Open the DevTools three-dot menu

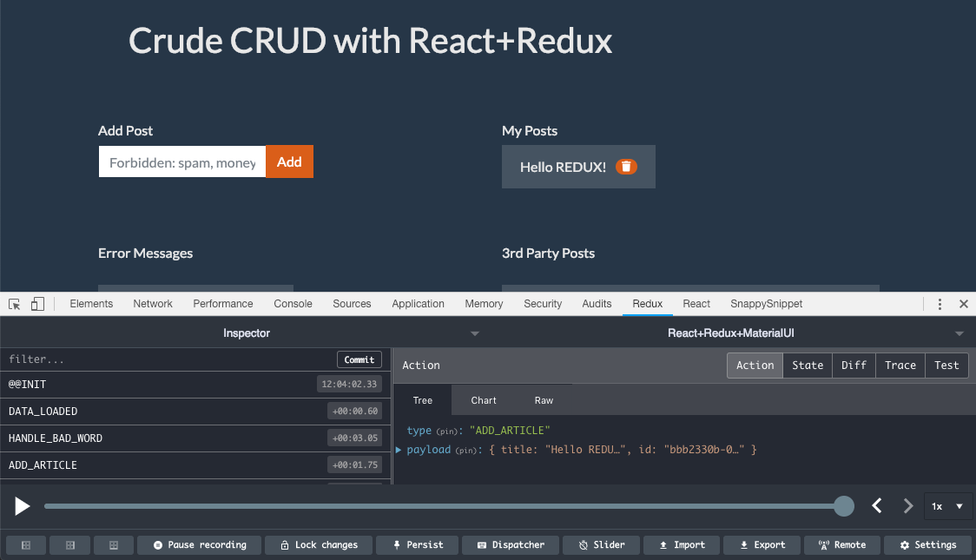click(x=940, y=304)
